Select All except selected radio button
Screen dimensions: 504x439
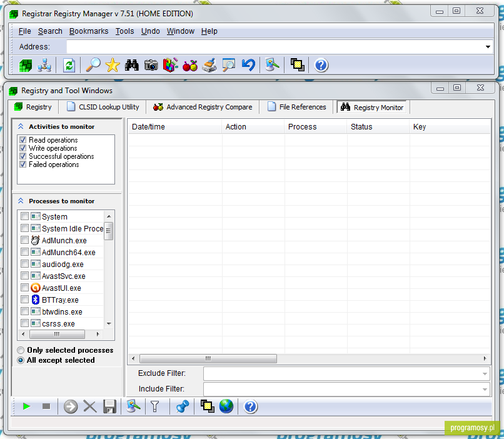21,360
